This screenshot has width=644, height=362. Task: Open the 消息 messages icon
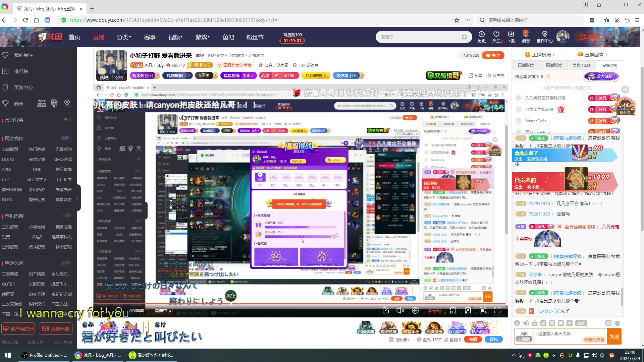click(526, 37)
